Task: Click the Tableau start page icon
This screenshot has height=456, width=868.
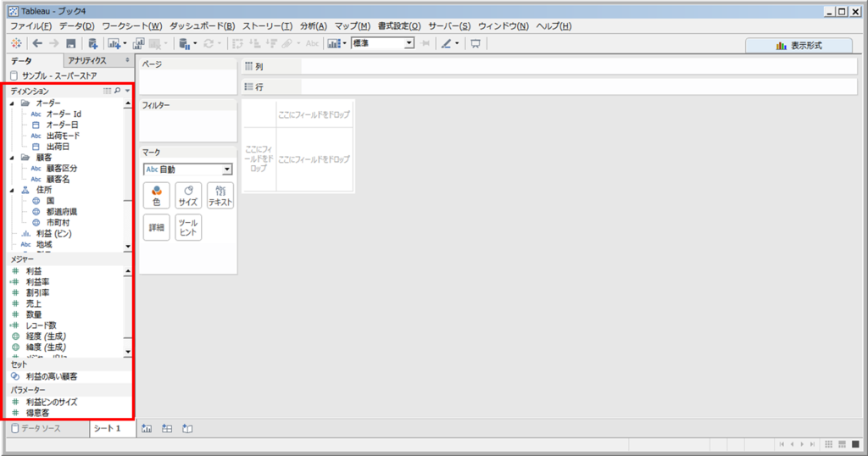Action: click(17, 43)
